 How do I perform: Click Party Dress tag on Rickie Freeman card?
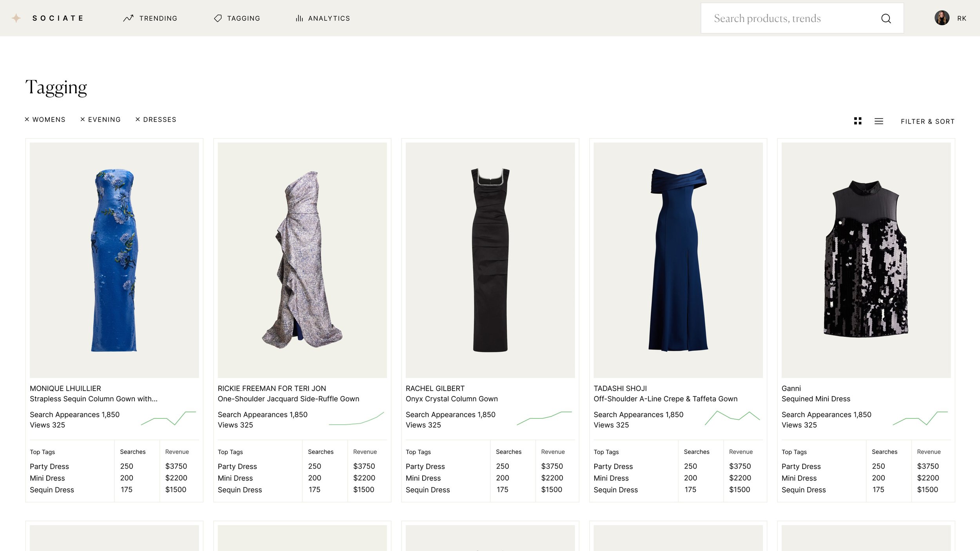pos(237,466)
